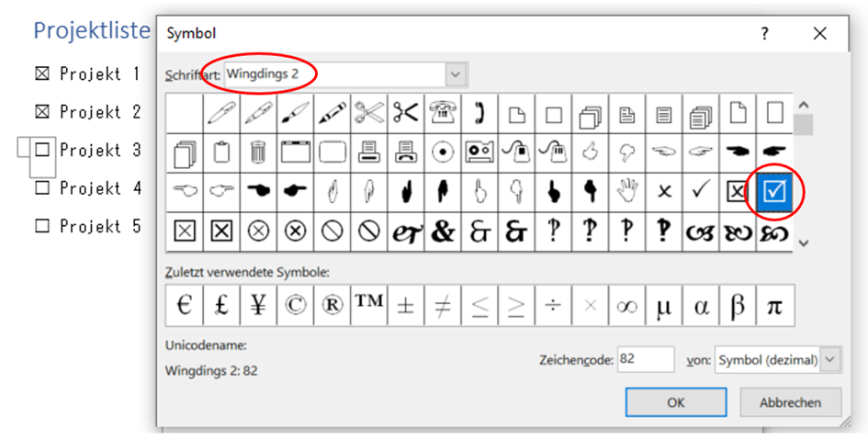This screenshot has width=868, height=440.
Task: Toggle the Projekt 2 checkbox
Action: click(42, 112)
